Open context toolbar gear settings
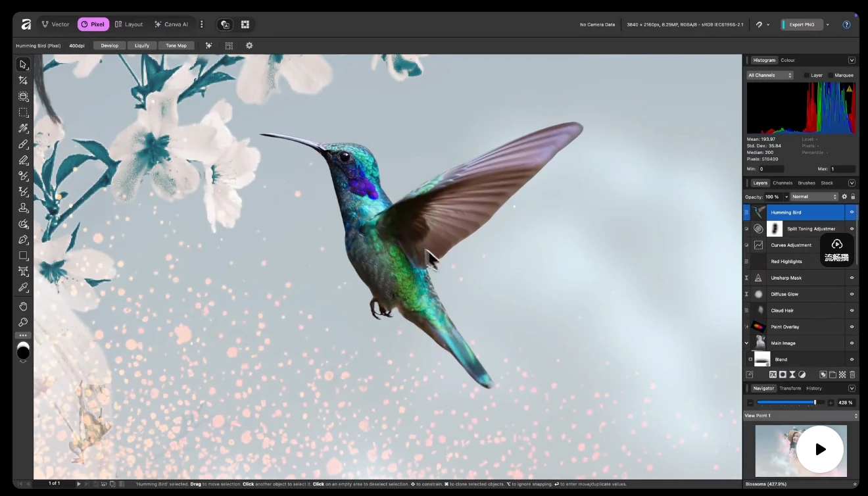The width and height of the screenshot is (868, 496). pyautogui.click(x=249, y=45)
